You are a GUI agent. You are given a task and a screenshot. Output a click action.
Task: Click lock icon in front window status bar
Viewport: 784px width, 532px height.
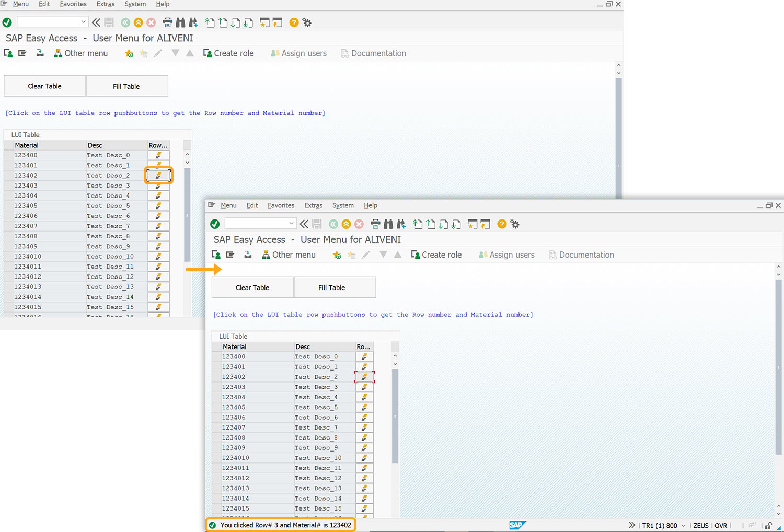(x=768, y=525)
